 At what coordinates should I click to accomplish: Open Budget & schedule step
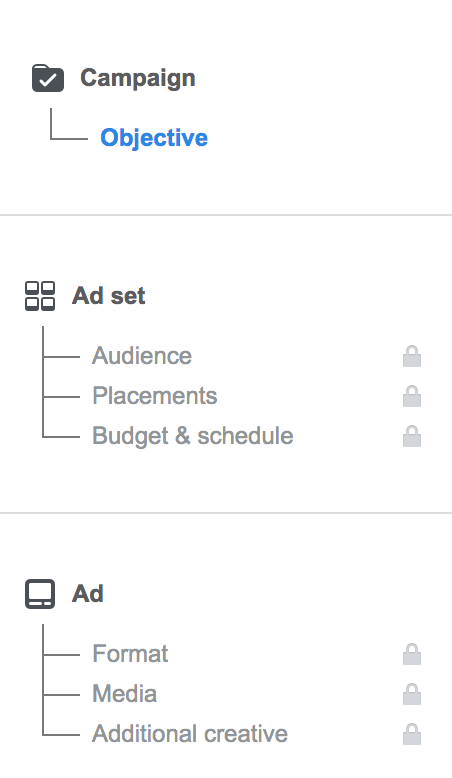pyautogui.click(x=193, y=436)
